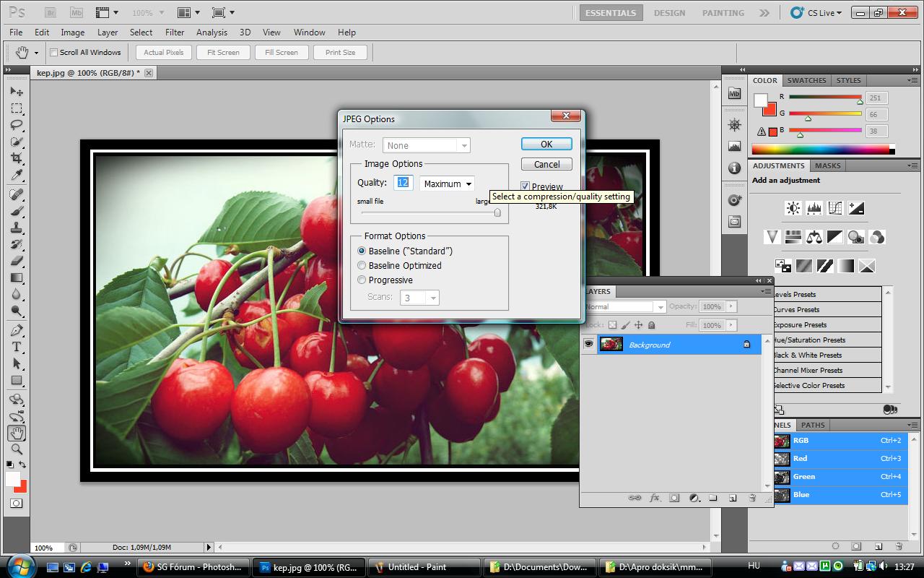Viewport: 924px width, 578px height.
Task: Choose the Progressive format option
Action: point(362,280)
